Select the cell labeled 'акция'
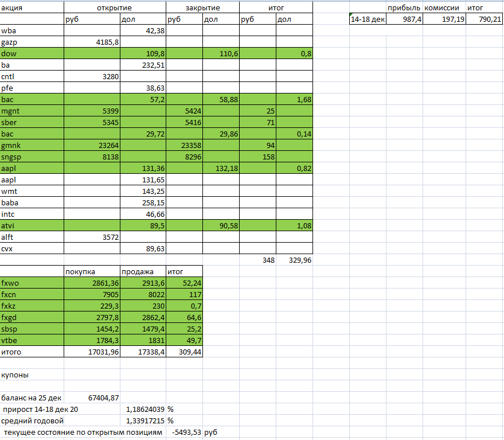The height and width of the screenshot is (440, 504). (32, 7)
